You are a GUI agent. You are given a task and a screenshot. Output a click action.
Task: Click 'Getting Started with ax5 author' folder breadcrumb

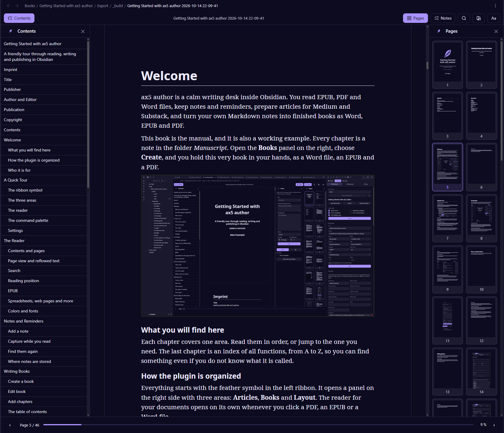[x=66, y=6]
